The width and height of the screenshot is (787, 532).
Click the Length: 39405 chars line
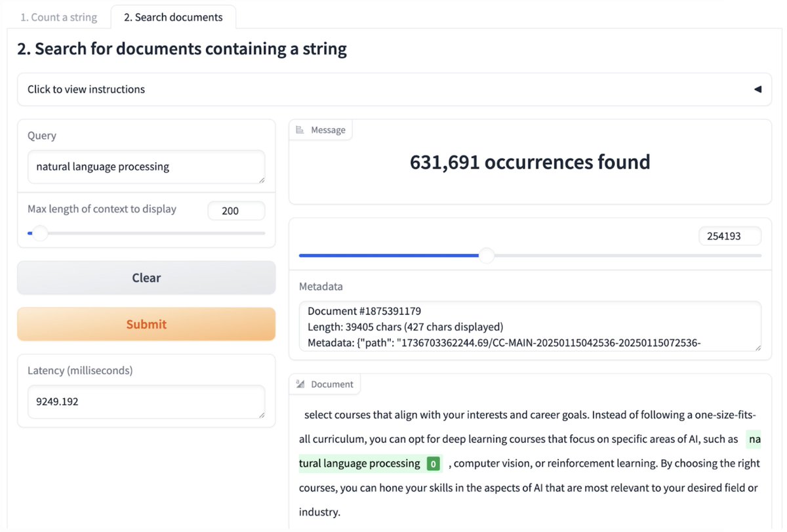[405, 326]
